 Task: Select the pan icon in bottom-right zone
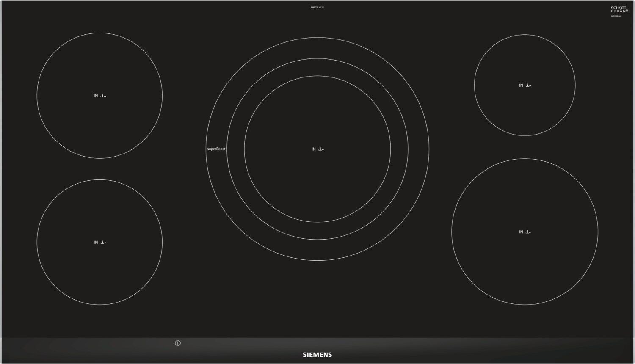point(528,232)
